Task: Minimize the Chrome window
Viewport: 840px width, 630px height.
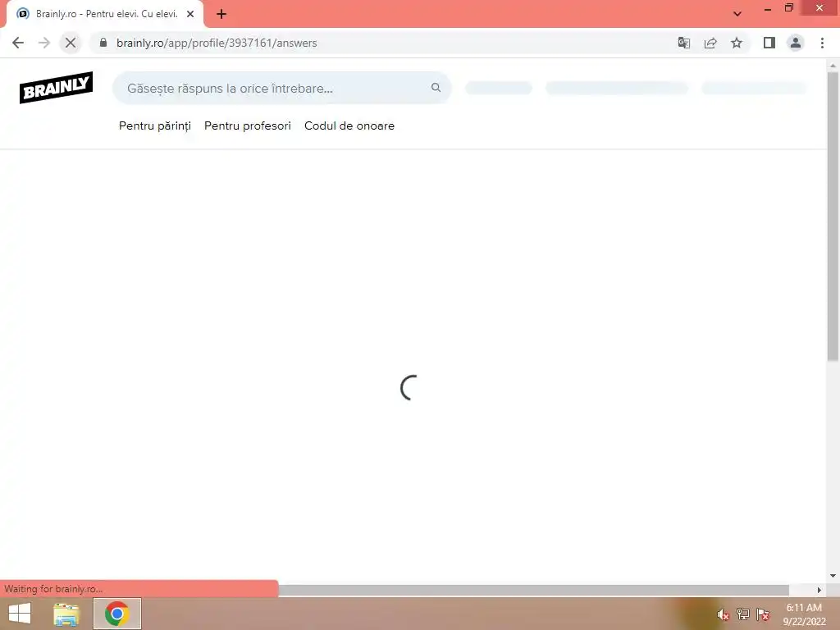Action: [768, 8]
